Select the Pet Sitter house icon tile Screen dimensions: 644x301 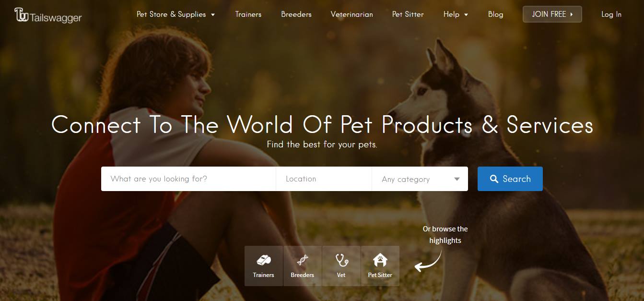(380, 266)
